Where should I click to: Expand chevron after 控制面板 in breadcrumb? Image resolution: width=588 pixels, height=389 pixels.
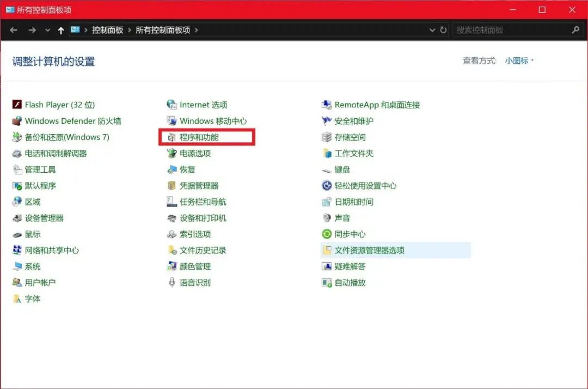[x=130, y=30]
